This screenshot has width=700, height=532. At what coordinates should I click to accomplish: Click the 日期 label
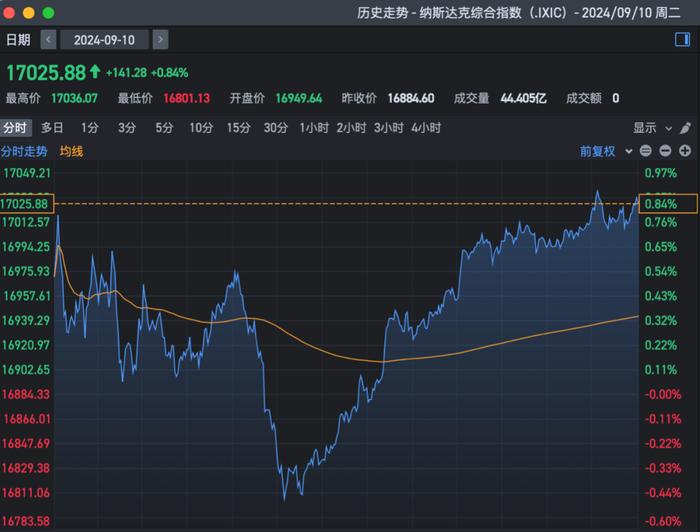point(18,40)
